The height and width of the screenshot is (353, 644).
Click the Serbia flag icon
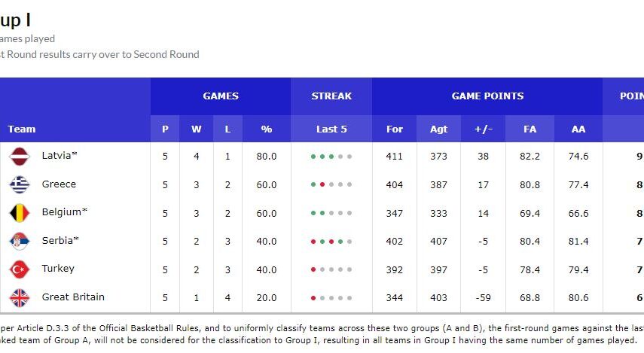tap(19, 241)
